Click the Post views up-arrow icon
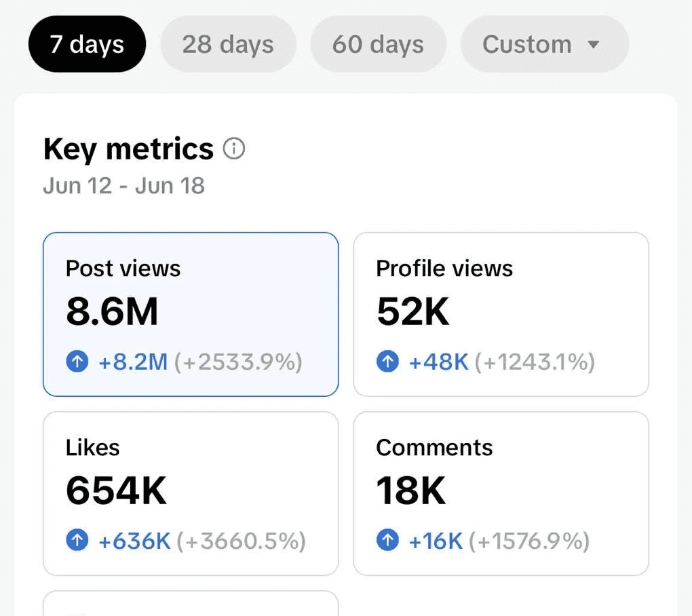This screenshot has width=692, height=616. pyautogui.click(x=77, y=361)
